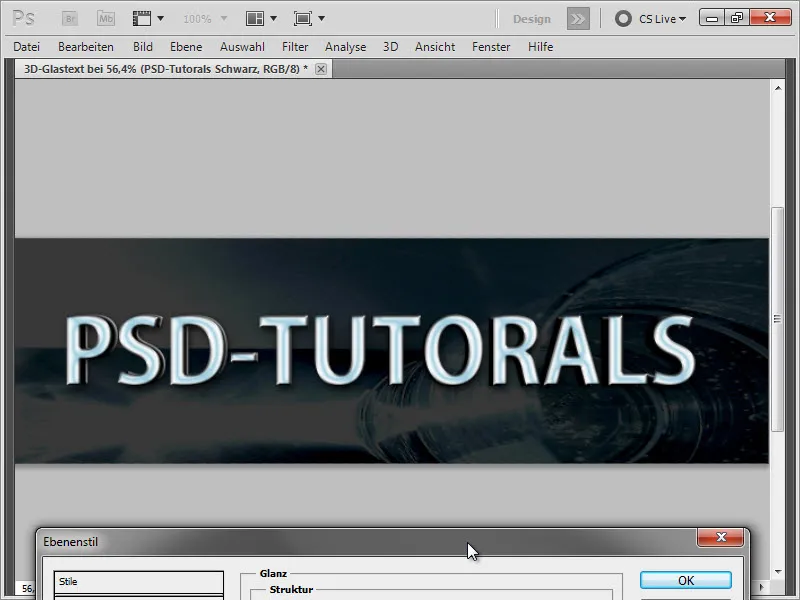800x600 pixels.
Task: Switch to the Design workspace
Action: pyautogui.click(x=532, y=19)
